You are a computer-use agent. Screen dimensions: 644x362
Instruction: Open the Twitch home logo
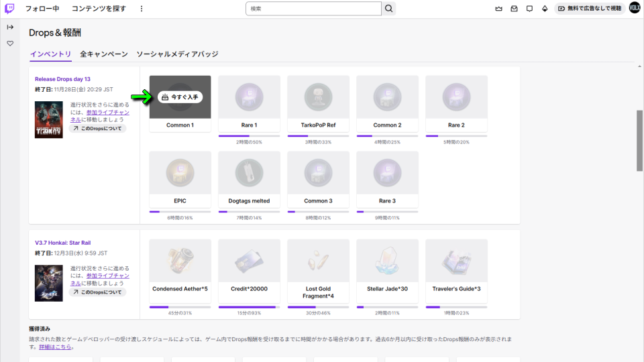coord(9,8)
